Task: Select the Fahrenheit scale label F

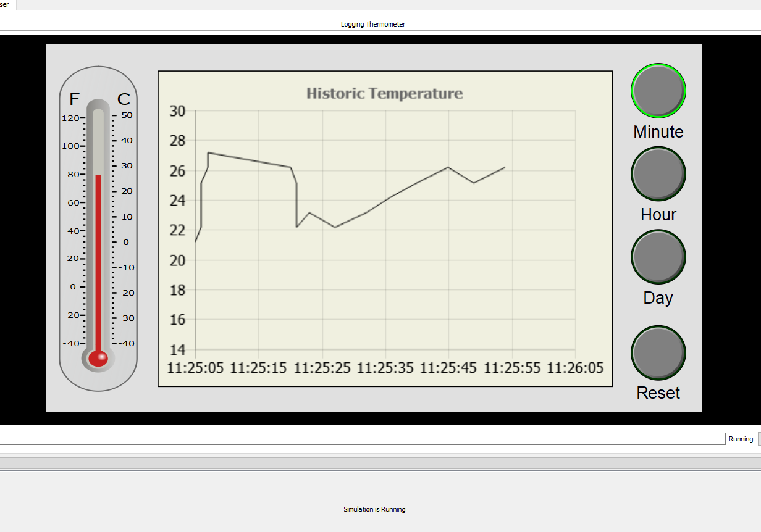Action: tap(74, 99)
